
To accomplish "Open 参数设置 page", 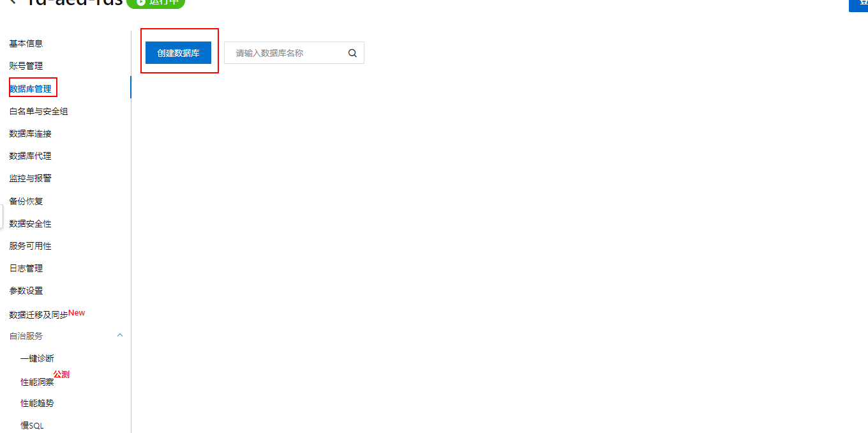I will point(26,291).
